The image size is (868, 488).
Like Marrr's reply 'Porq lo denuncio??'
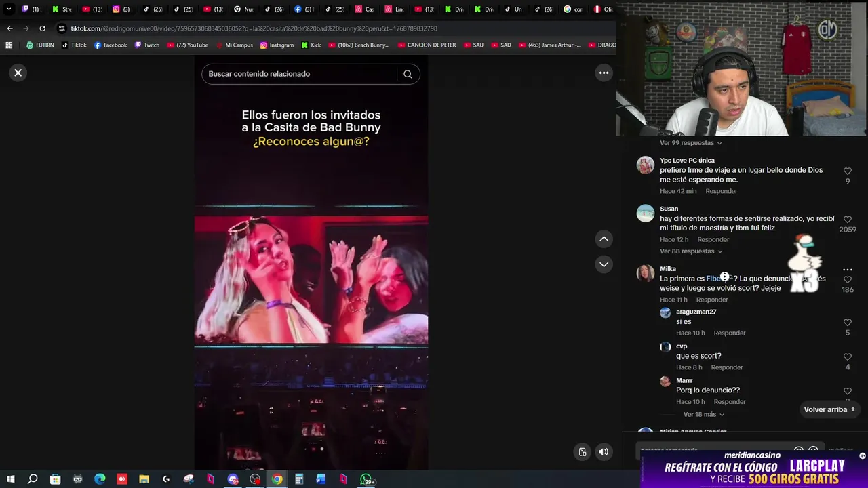pos(847,392)
